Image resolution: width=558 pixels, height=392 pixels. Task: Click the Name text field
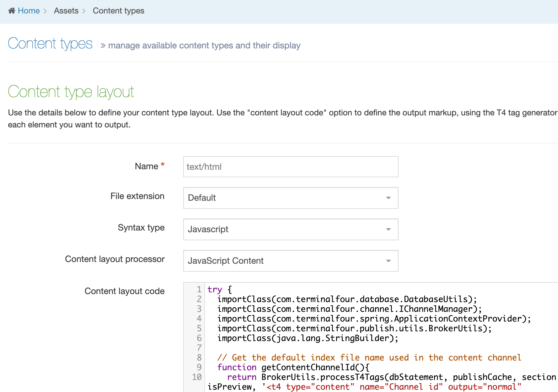click(x=291, y=167)
